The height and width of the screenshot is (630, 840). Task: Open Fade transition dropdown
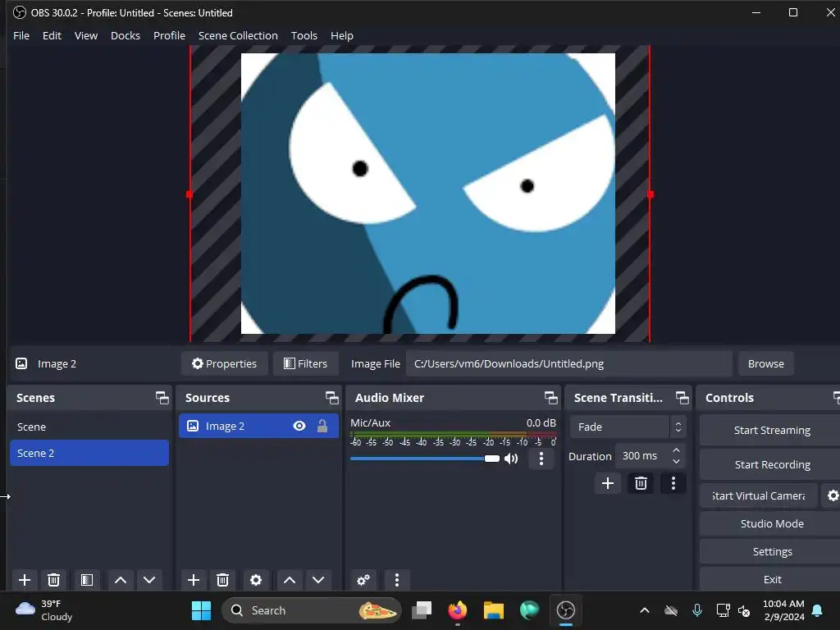coord(628,427)
